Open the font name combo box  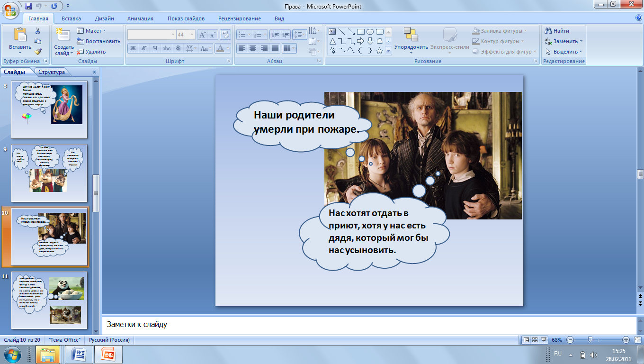(152, 35)
